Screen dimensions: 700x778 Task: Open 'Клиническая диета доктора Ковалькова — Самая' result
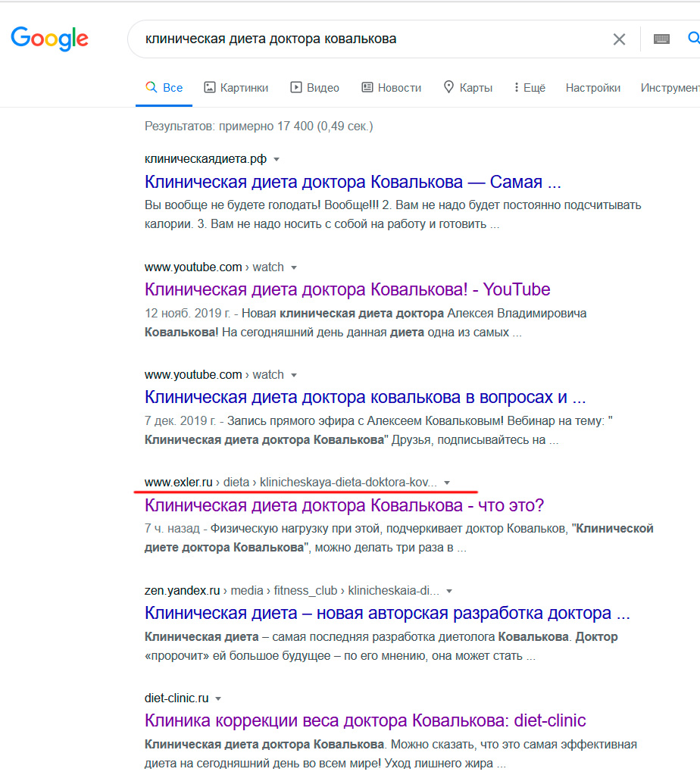pos(352,182)
